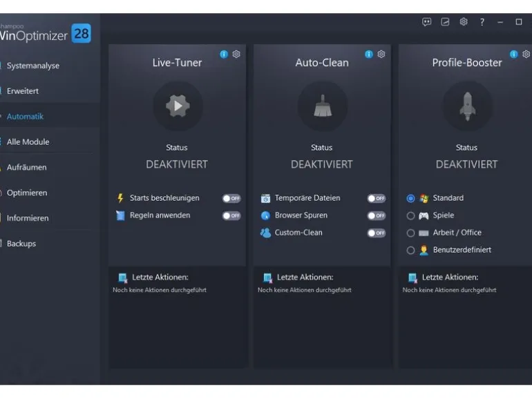The width and height of the screenshot is (532, 399).
Task: Toggle Regeln anwenden switch on
Action: [x=231, y=215]
